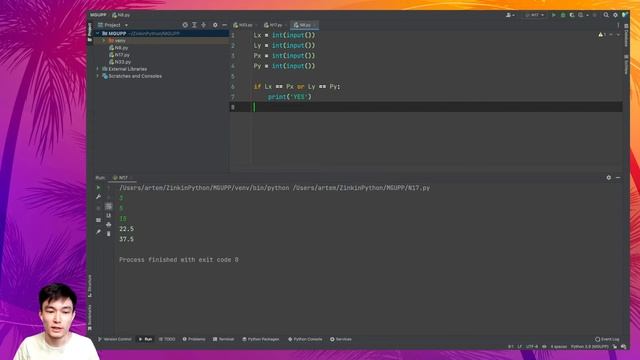The height and width of the screenshot is (360, 640).
Task: Click Collapse All icon in Project toolbar
Action: [204, 25]
